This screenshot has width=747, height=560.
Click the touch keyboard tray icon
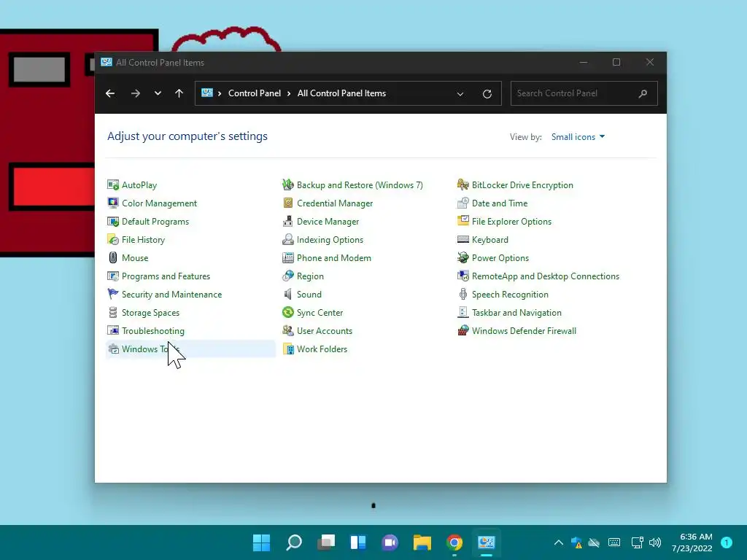pyautogui.click(x=614, y=542)
